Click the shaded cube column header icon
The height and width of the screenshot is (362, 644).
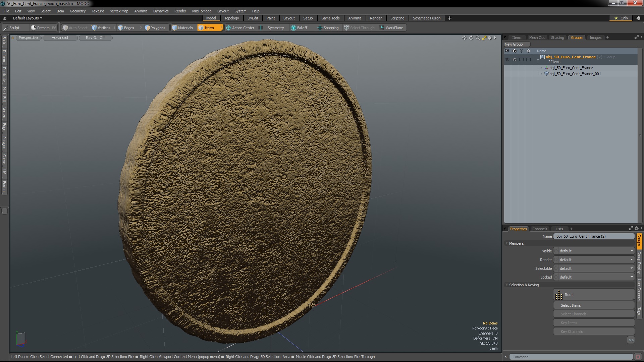tap(529, 51)
